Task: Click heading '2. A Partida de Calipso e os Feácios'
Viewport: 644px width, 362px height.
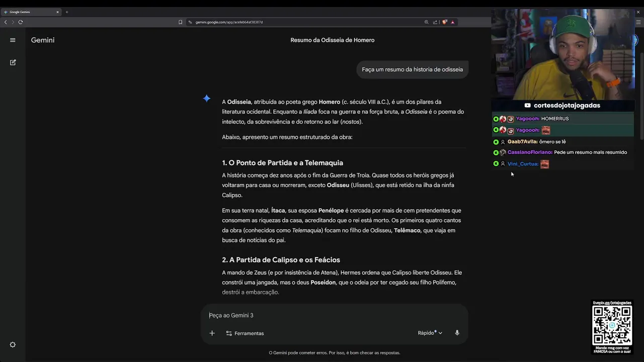Action: [x=281, y=260]
